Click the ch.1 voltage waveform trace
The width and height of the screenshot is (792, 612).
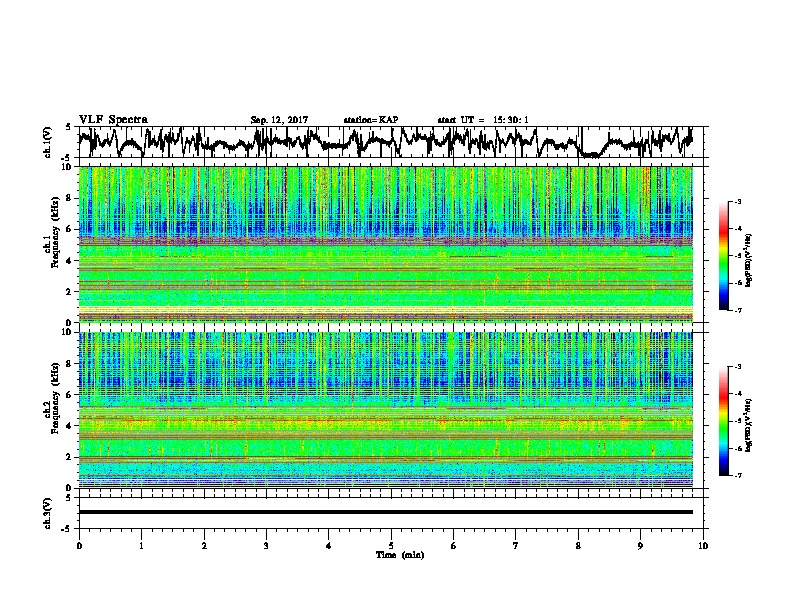(x=386, y=142)
